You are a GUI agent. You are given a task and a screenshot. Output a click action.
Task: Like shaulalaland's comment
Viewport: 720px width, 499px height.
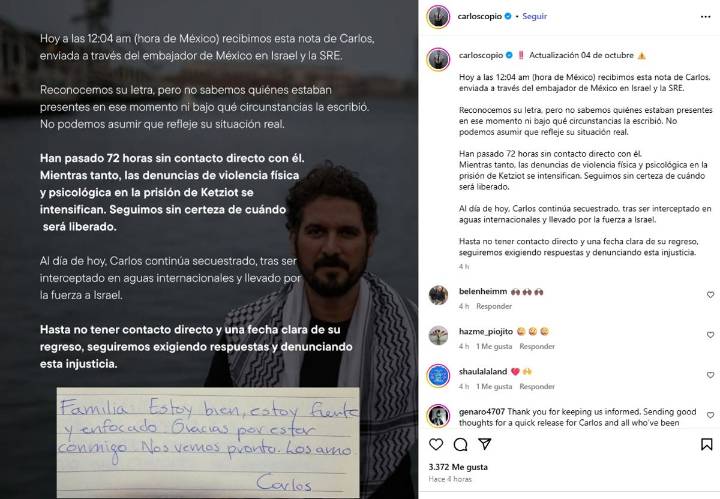point(710,375)
